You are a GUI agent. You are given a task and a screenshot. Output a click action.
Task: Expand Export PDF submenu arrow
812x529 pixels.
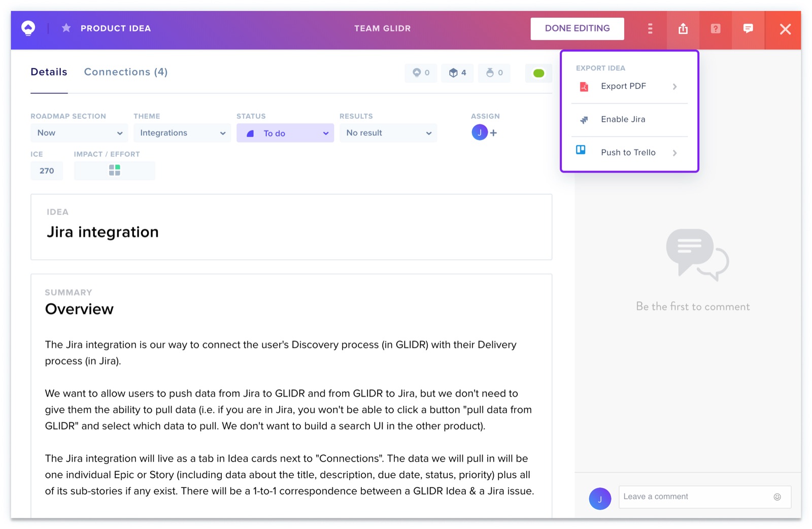674,87
